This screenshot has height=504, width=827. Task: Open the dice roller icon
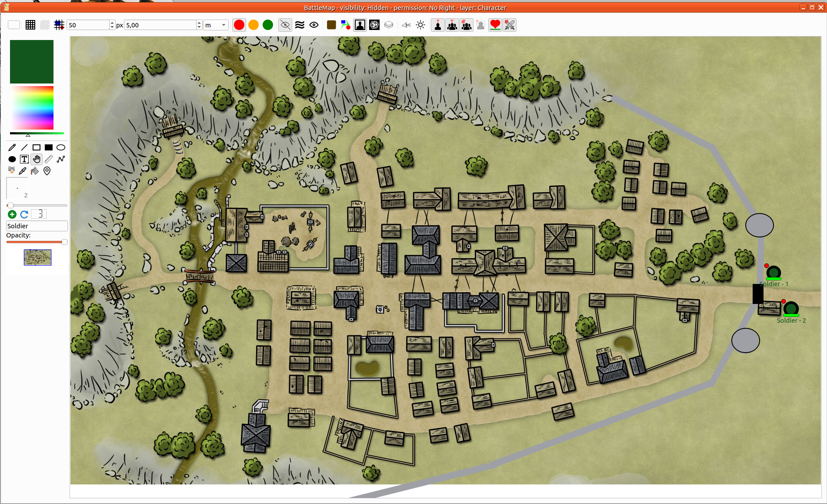click(x=374, y=25)
